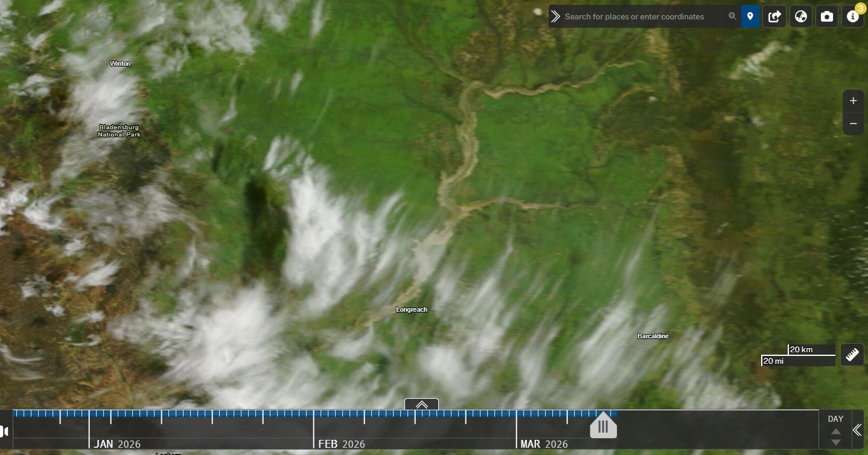Click the ruler measure tool

(x=852, y=355)
